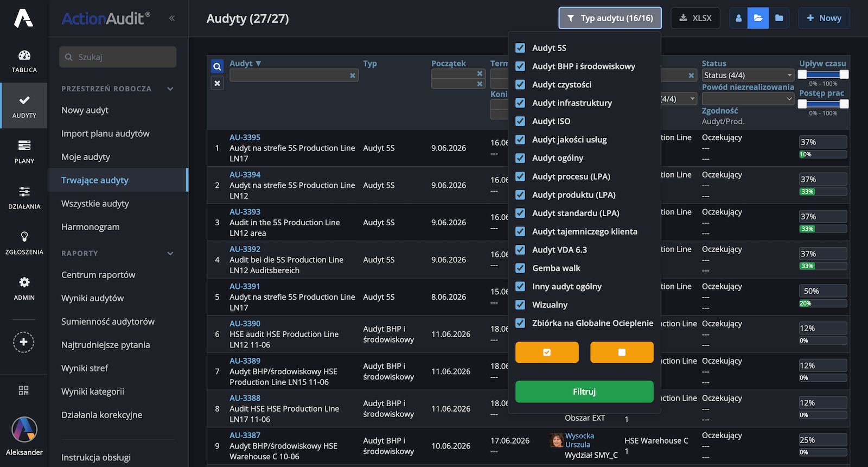This screenshot has width=868, height=467.
Task: Open the Typ audytu (16/16) filter dropdown
Action: click(x=610, y=18)
